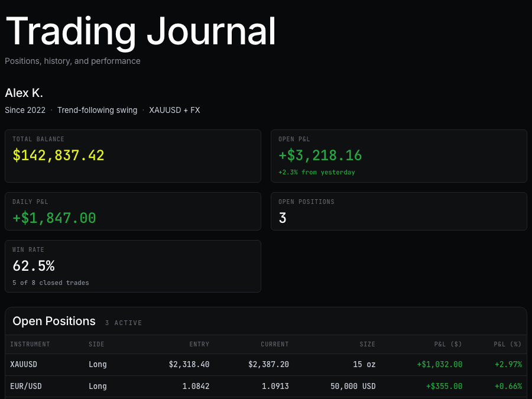The height and width of the screenshot is (399, 532).
Task: Select the EUR/USD instrument cell
Action: [26, 387]
